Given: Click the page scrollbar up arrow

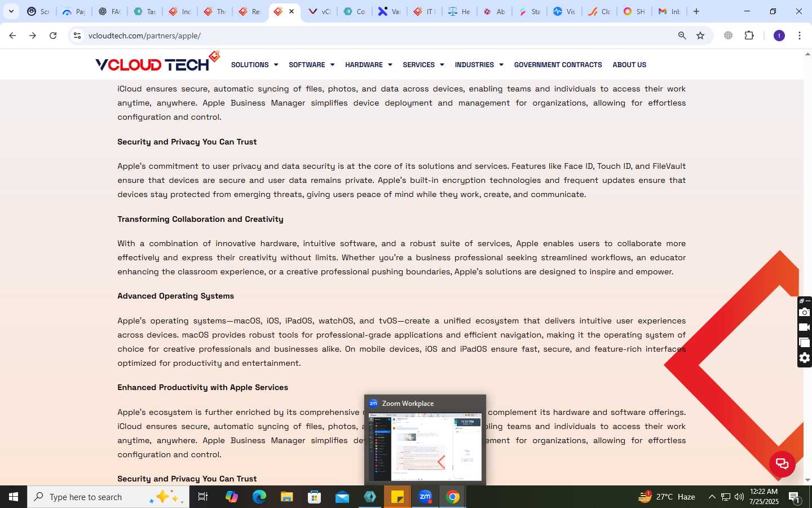Looking at the screenshot, I should (x=807, y=54).
